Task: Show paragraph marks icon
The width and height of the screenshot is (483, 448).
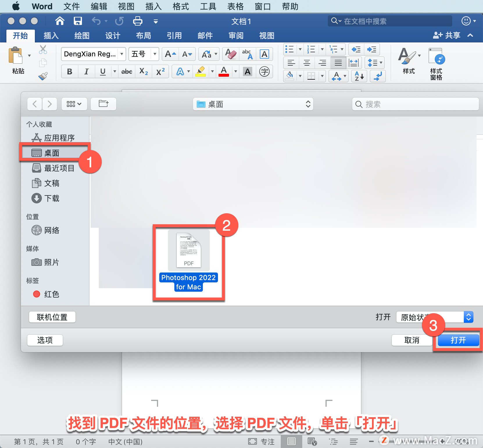Action: 378,76
